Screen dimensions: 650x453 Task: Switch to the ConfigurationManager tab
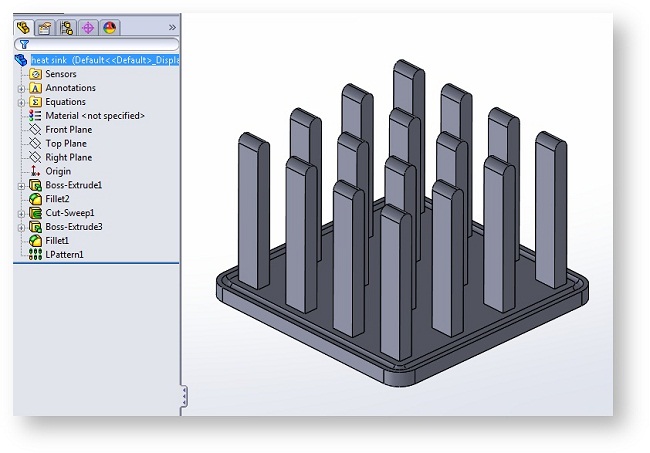pos(66,28)
